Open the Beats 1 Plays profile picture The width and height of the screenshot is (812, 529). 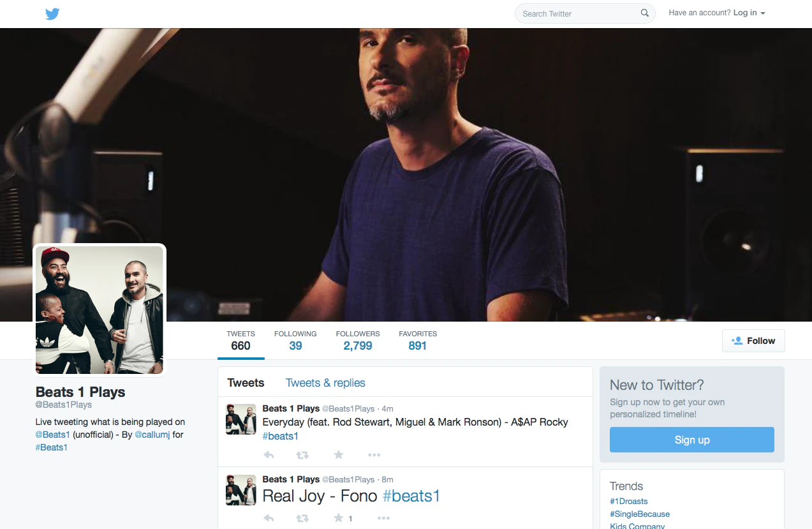click(x=100, y=310)
